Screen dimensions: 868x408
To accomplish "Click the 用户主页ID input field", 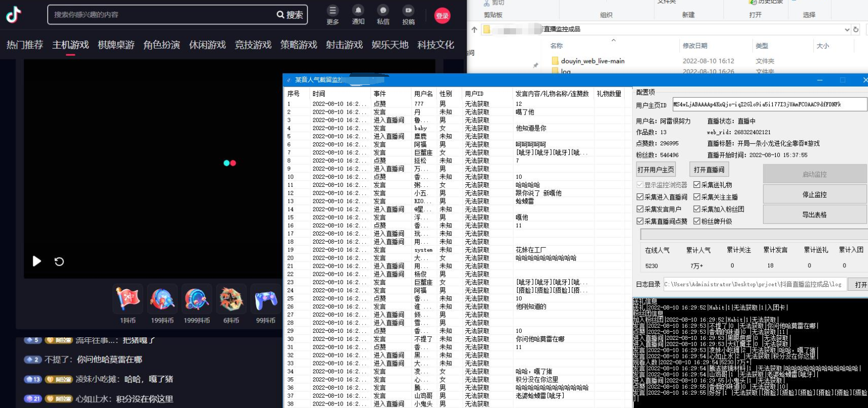I will (x=769, y=104).
